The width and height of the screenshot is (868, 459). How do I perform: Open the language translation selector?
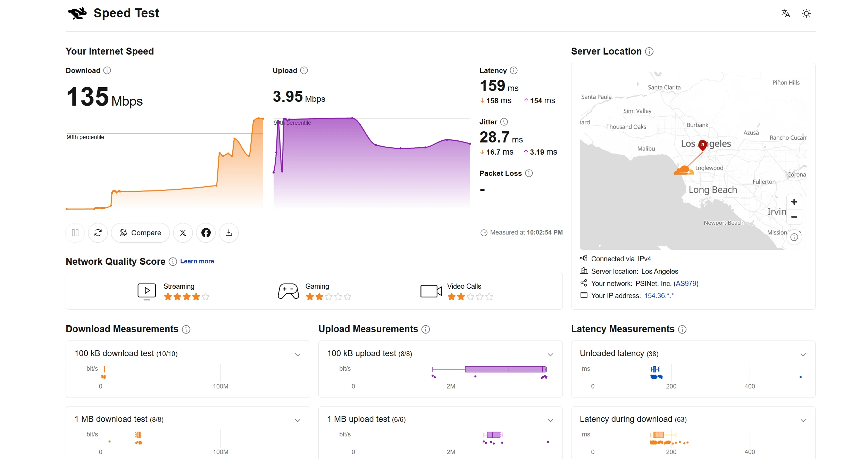point(785,14)
